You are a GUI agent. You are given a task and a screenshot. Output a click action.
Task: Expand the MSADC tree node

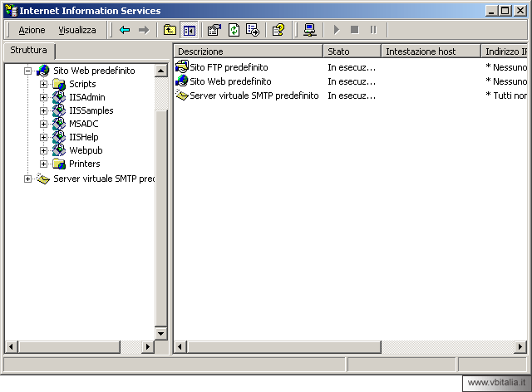(43, 124)
